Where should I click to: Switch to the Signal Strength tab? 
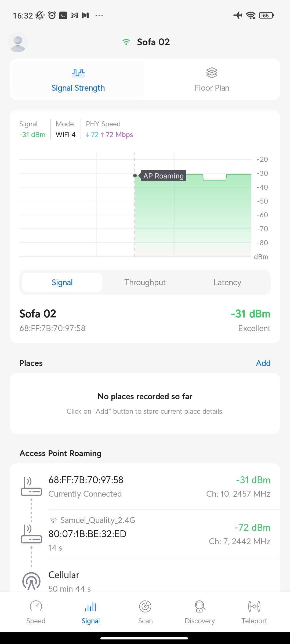[x=78, y=79]
